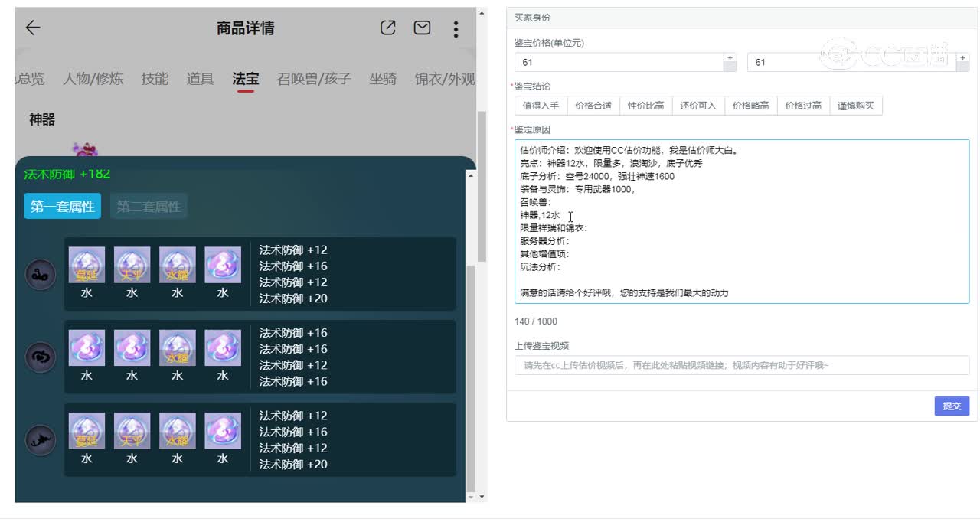Image resolution: width=980 pixels, height=522 pixels.
Task: Select the 值得入手 appraisal conclusion
Action: 544,104
